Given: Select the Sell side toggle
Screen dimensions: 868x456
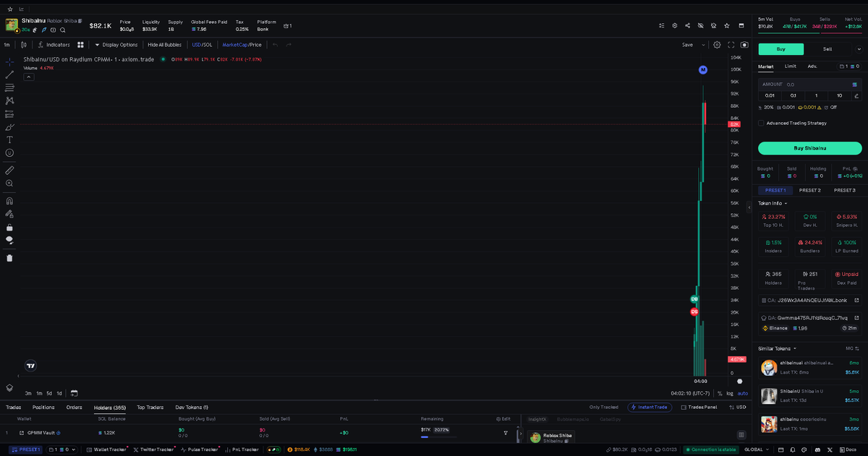Looking at the screenshot, I should click(827, 49).
